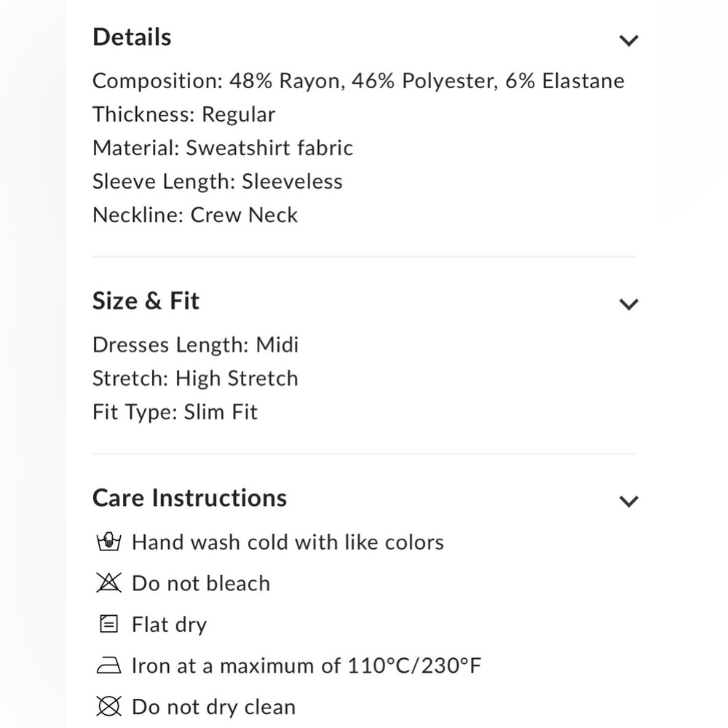The width and height of the screenshot is (728, 728).
Task: Click the Size & Fit header
Action: pyautogui.click(x=146, y=301)
